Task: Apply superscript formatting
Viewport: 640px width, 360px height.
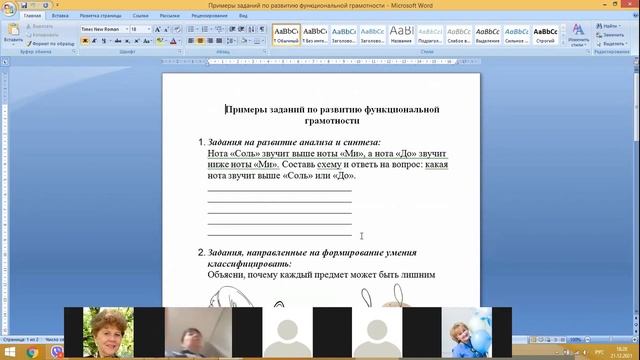Action: pyautogui.click(x=137, y=41)
